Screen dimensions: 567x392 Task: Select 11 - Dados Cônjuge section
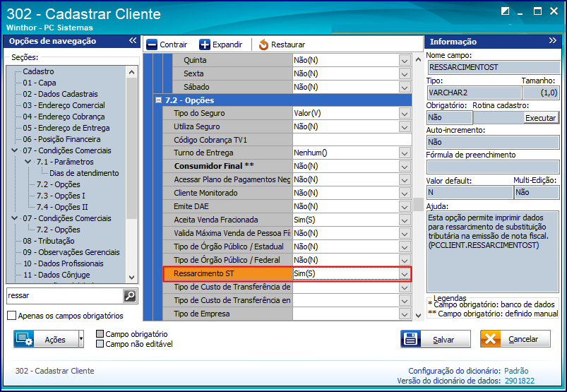coord(56,275)
